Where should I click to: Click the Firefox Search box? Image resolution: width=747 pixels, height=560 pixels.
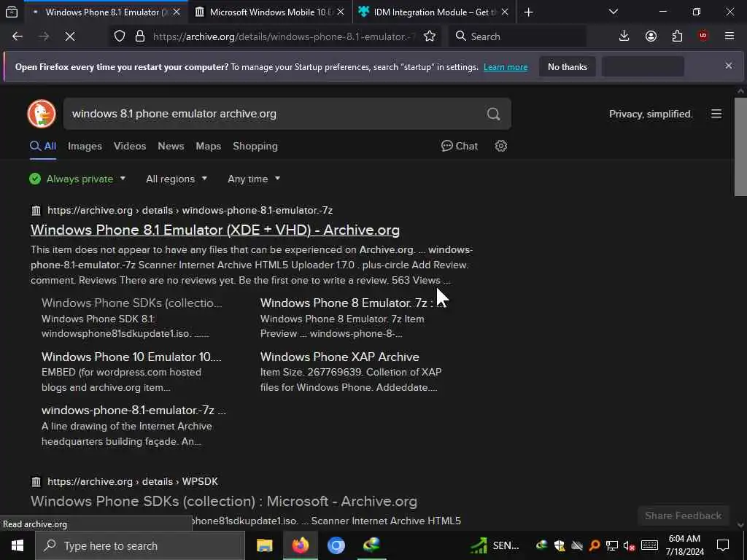pyautogui.click(x=517, y=36)
